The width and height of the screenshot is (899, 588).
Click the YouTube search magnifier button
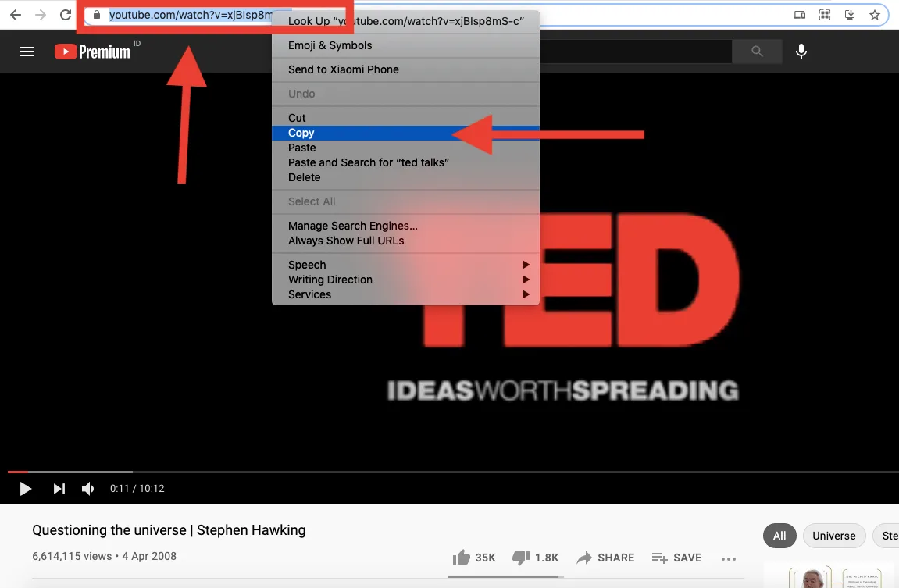[x=757, y=52]
